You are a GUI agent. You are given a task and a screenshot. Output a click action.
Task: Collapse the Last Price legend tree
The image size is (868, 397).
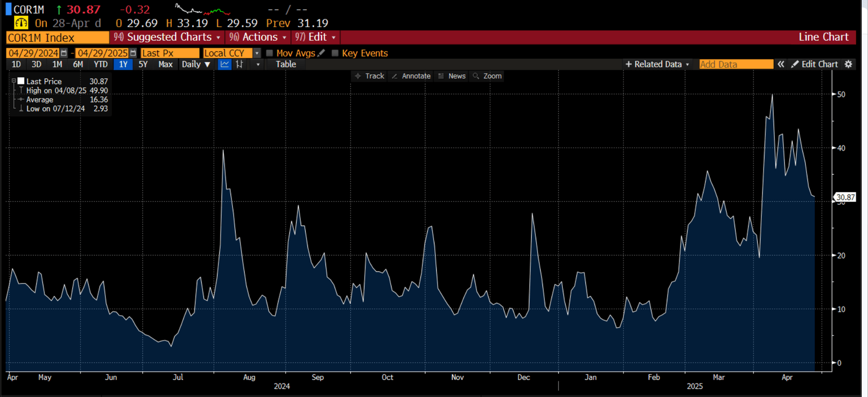click(x=14, y=81)
